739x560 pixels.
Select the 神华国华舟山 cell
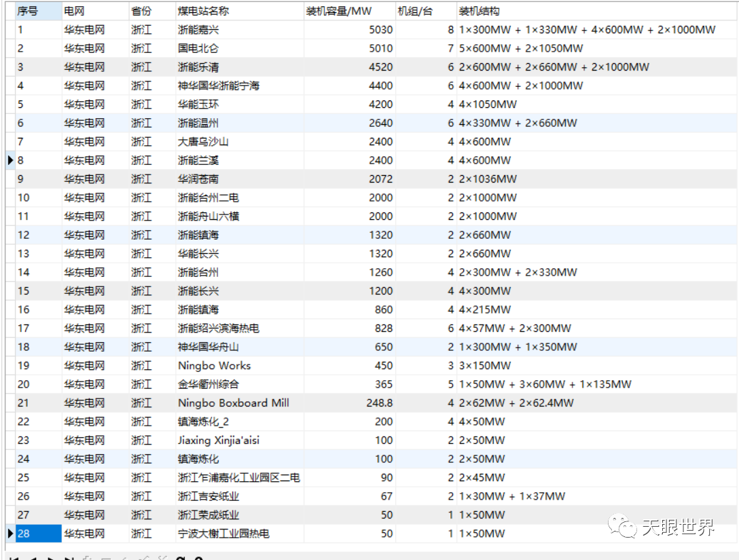pyautogui.click(x=239, y=347)
